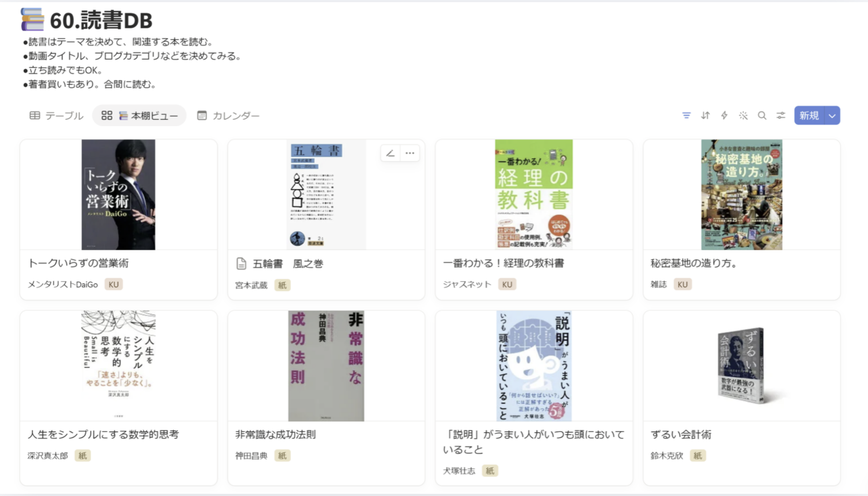868x496 pixels.
Task: Open the 秘密基地の造り方。 title
Action: tap(694, 263)
